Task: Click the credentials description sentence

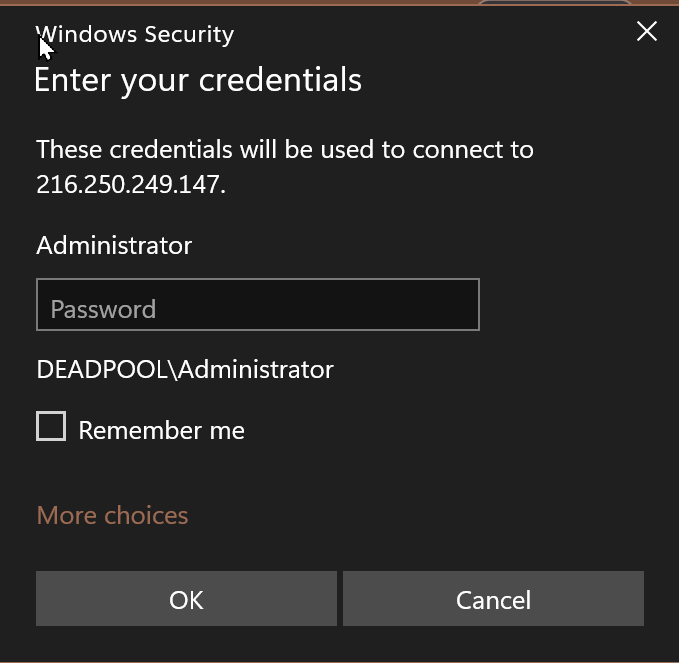Action: (x=285, y=150)
